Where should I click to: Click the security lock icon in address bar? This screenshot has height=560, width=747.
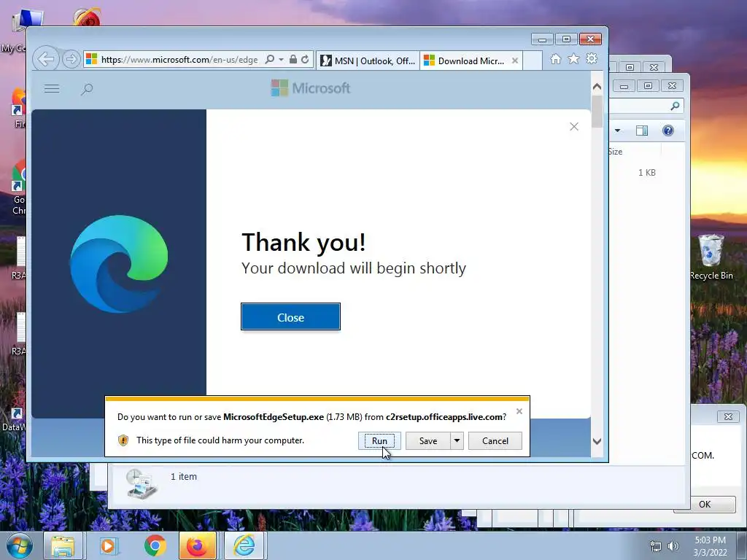(x=293, y=59)
